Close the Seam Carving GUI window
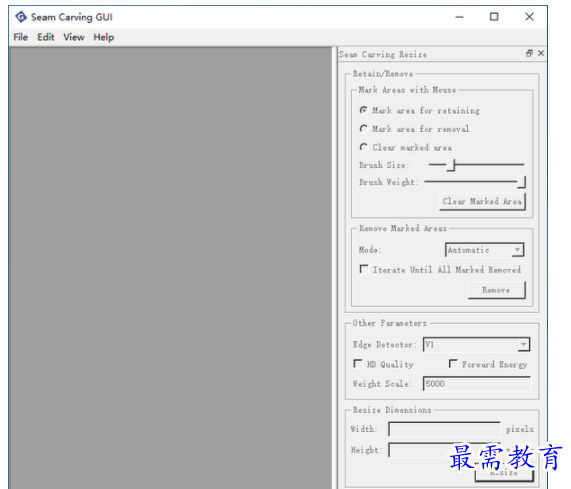The image size is (571, 489). [529, 17]
